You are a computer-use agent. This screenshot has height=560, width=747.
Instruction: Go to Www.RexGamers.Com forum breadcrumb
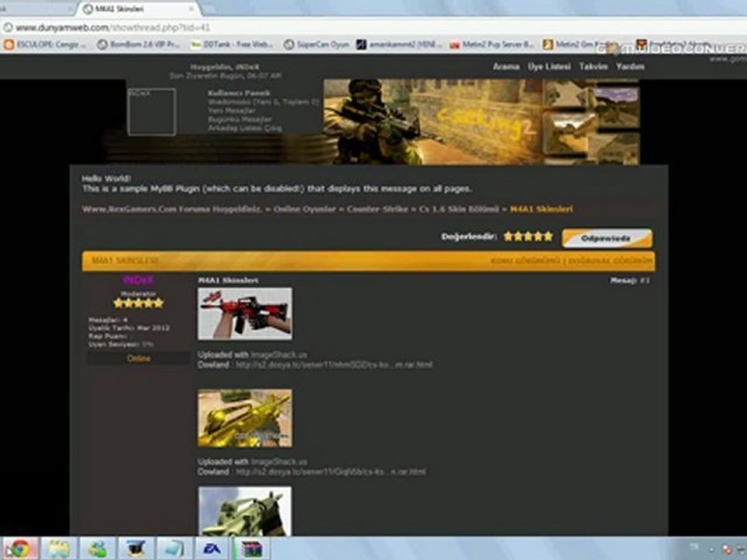pyautogui.click(x=172, y=209)
